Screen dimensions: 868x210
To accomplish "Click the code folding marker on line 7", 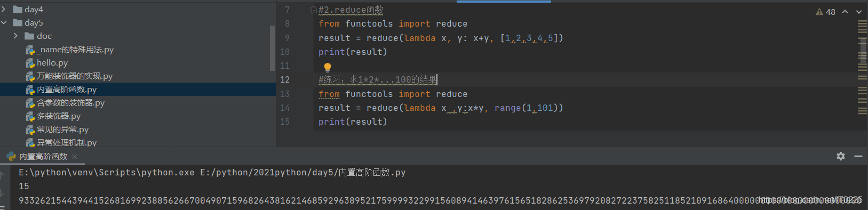I will point(314,10).
